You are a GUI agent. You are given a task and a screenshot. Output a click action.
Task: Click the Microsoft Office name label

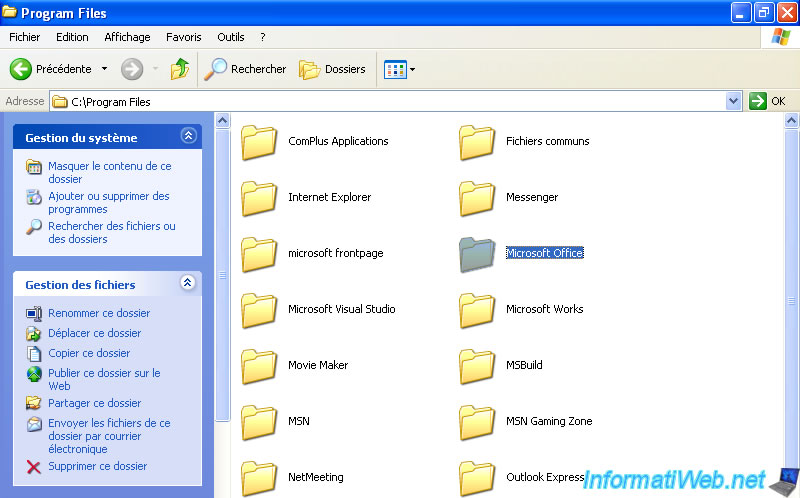(x=544, y=253)
